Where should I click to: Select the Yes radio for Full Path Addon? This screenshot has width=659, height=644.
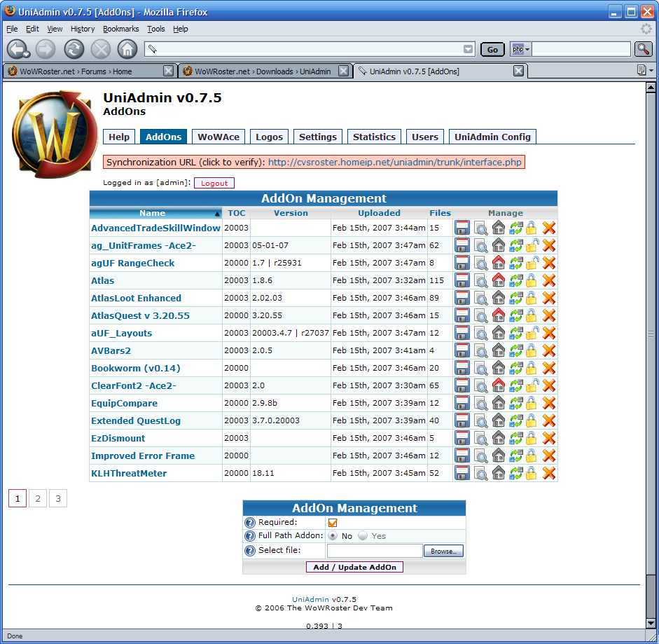(363, 536)
